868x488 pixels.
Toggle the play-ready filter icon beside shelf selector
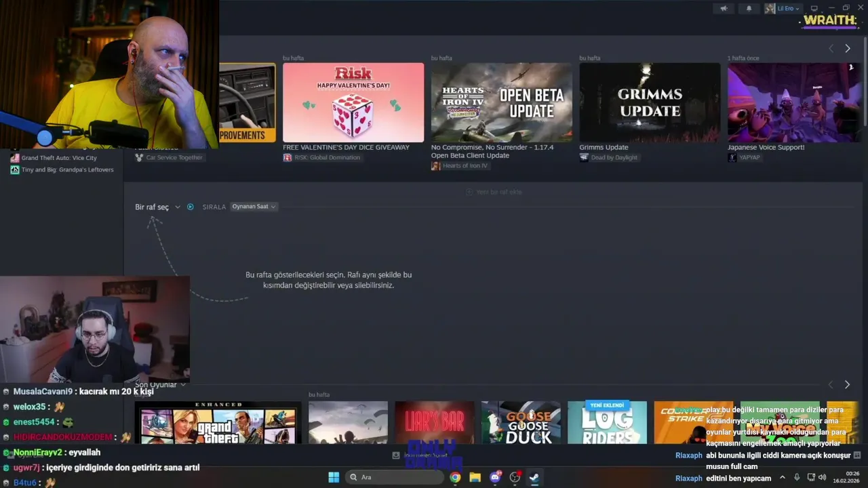click(x=190, y=207)
